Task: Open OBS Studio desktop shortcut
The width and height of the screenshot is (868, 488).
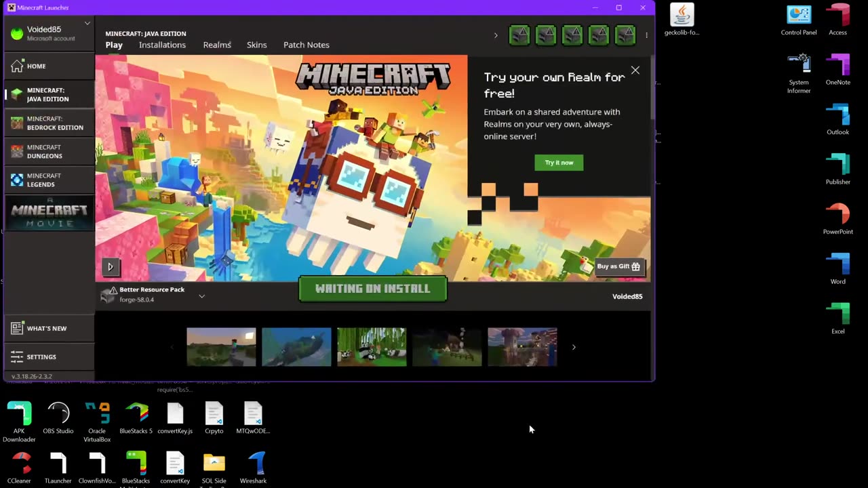Action: pyautogui.click(x=58, y=418)
